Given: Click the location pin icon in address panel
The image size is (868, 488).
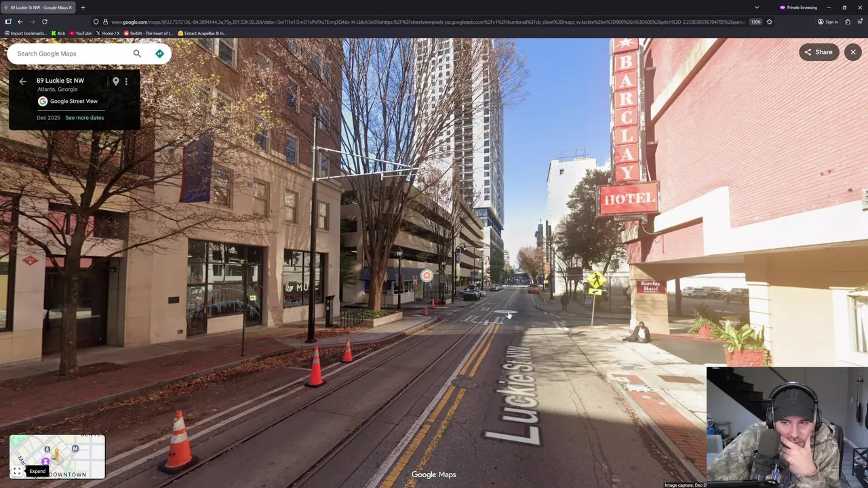Looking at the screenshot, I should pyautogui.click(x=115, y=81).
